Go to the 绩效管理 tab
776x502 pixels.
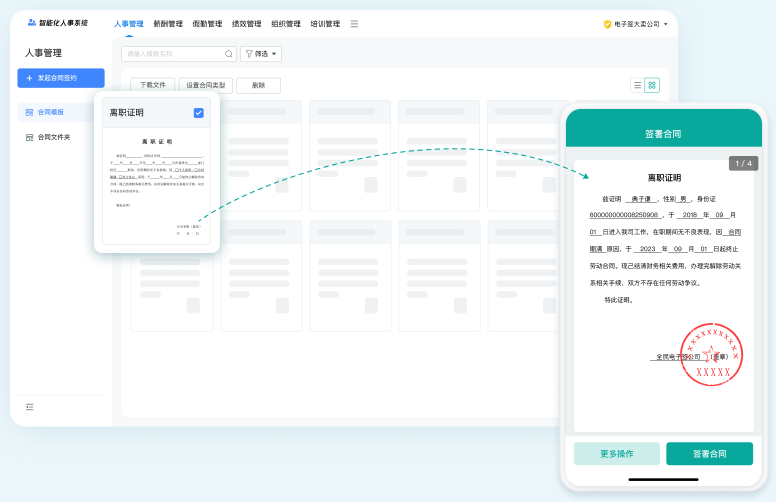(x=246, y=24)
